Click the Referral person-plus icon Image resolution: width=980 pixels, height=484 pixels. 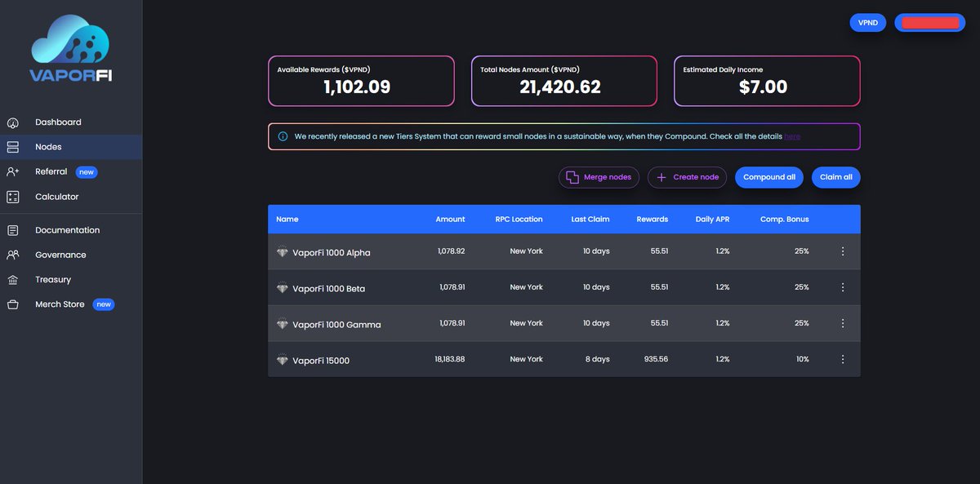click(12, 172)
